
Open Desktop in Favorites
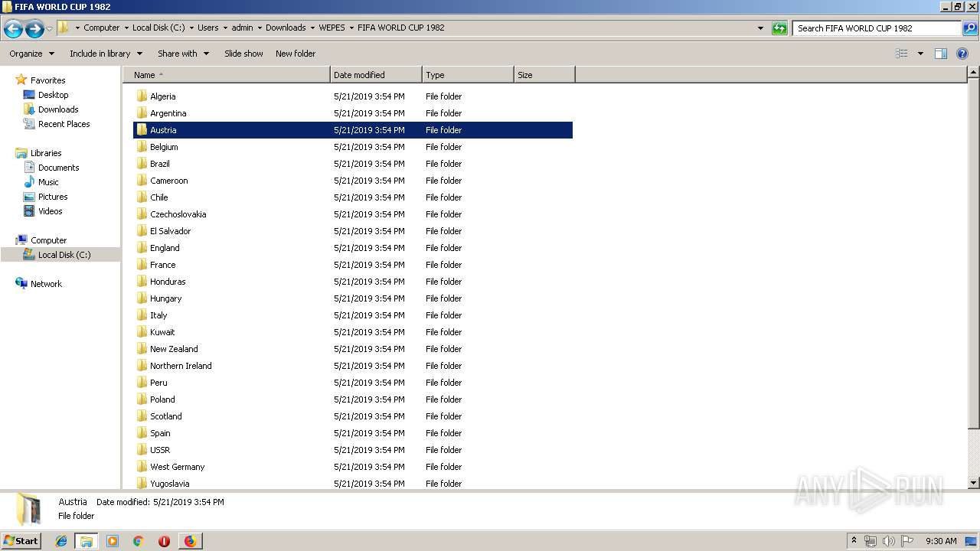[x=53, y=95]
